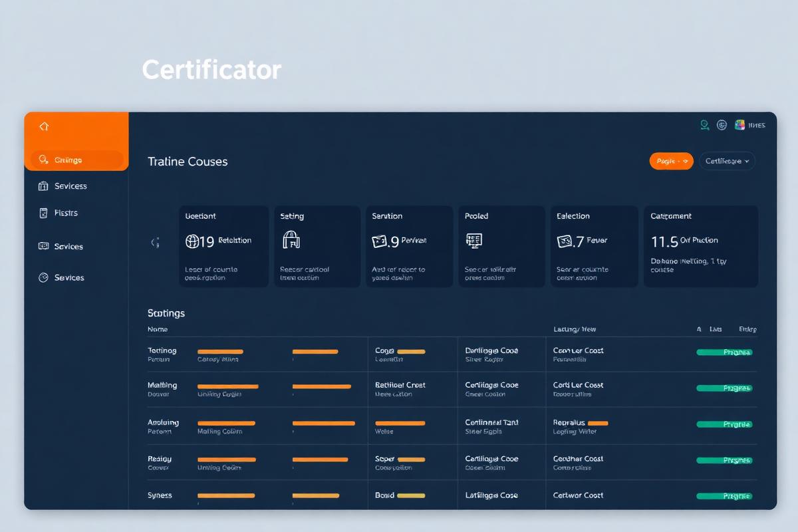
Task: Click the Lating/ New column header
Action: tap(575, 329)
